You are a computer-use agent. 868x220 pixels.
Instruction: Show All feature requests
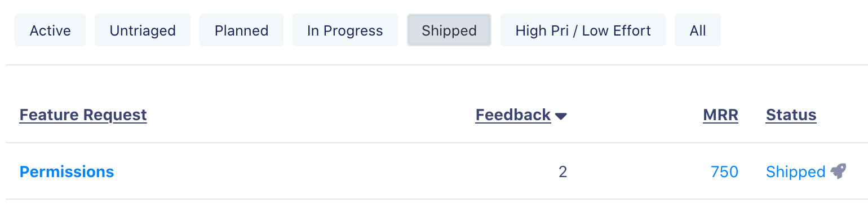coord(698,30)
